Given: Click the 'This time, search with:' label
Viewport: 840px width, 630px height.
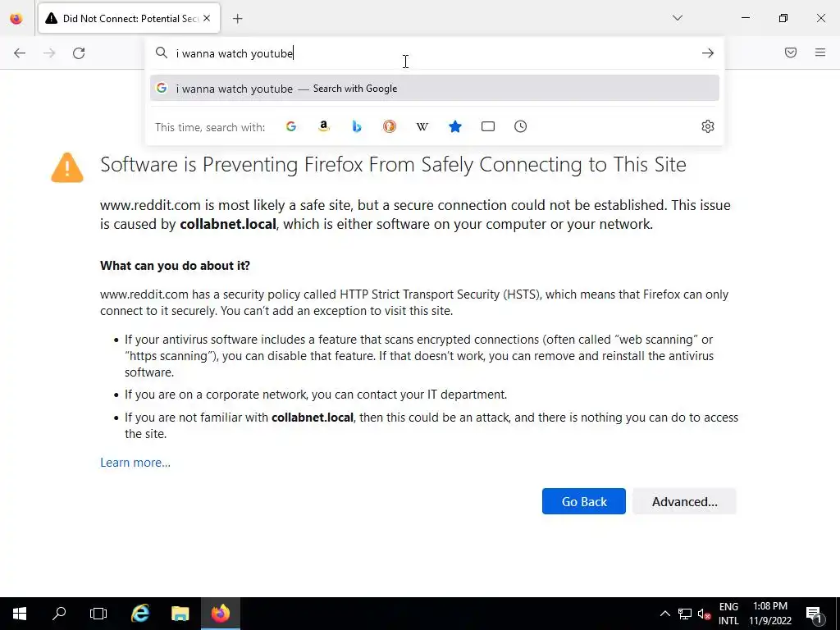Looking at the screenshot, I should pos(210,127).
